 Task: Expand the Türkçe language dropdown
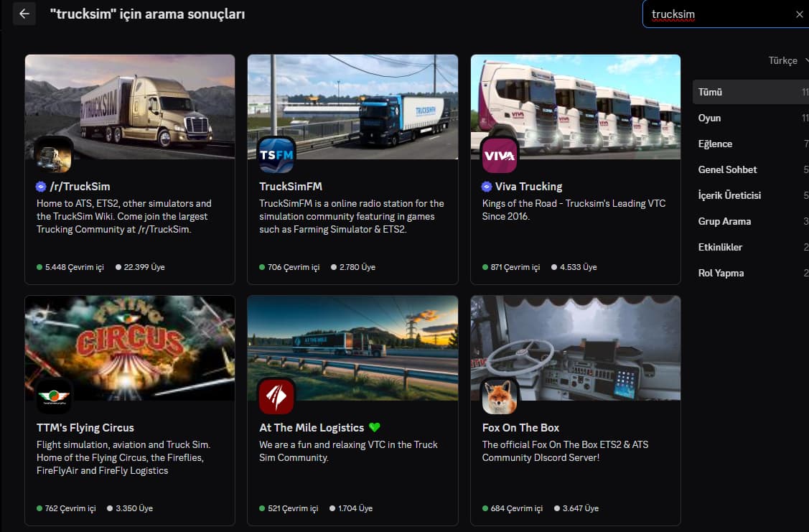(787, 61)
